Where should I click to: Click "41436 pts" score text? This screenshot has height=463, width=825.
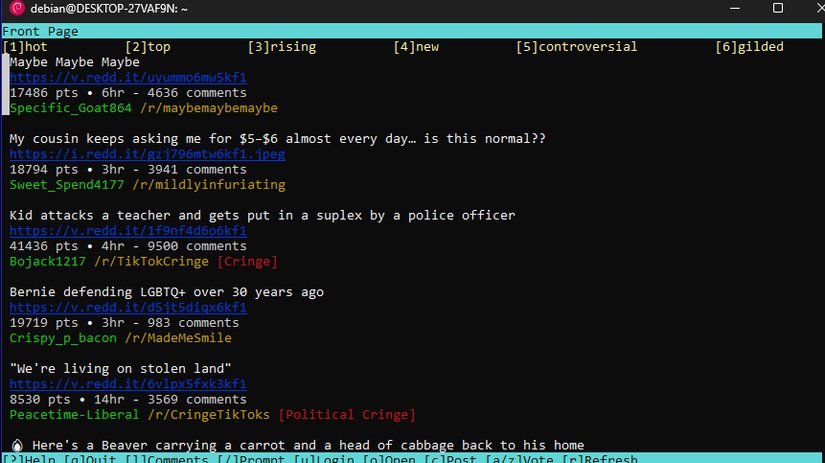(x=44, y=246)
